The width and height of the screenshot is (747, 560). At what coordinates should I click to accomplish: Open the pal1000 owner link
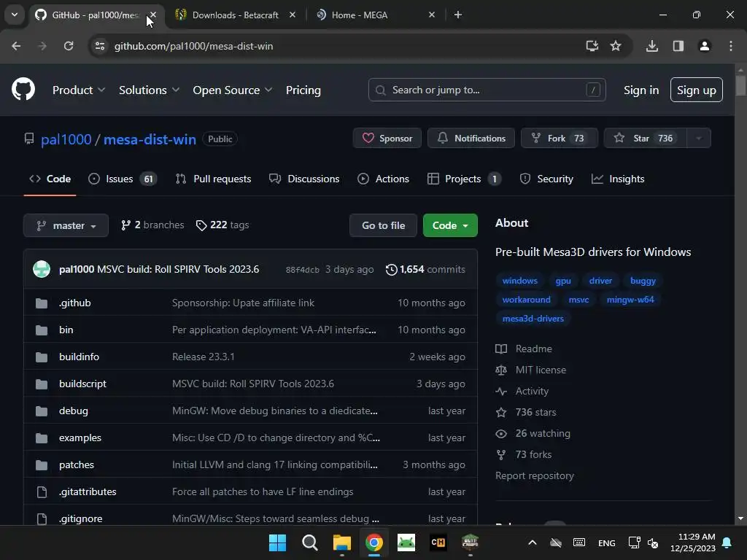(66, 139)
